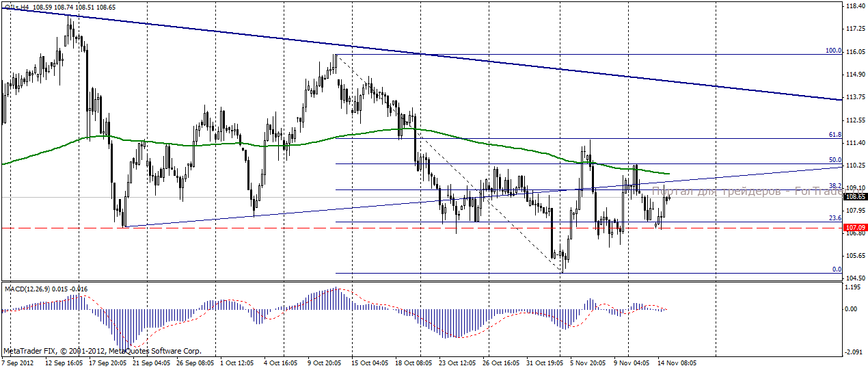Click the 1 Oct 12:05 time label
This screenshot has width=868, height=368.
tap(239, 362)
